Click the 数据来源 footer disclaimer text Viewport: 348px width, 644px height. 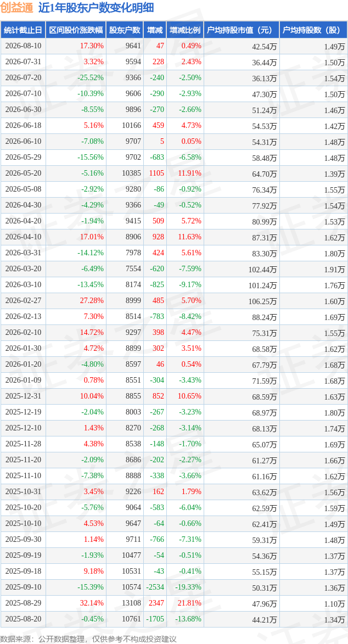(89, 639)
